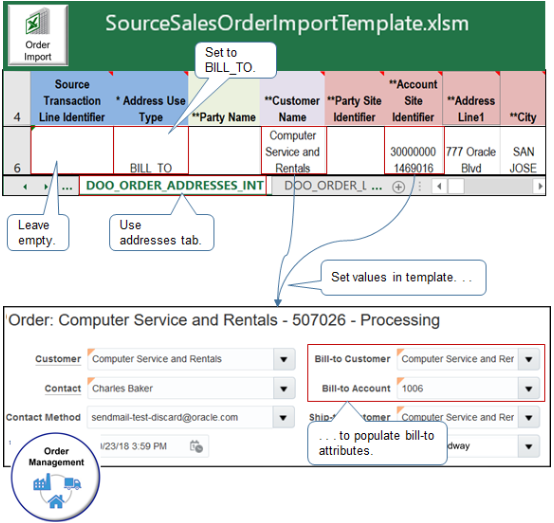Click the calendar icon beside date field

pyautogui.click(x=196, y=446)
